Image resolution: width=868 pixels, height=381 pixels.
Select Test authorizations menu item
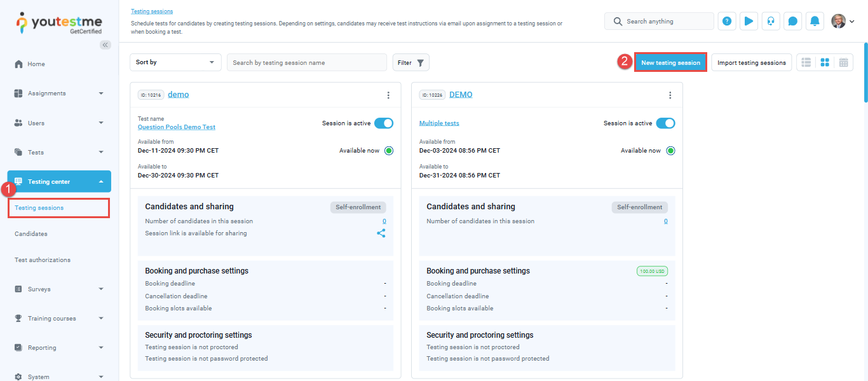[43, 260]
